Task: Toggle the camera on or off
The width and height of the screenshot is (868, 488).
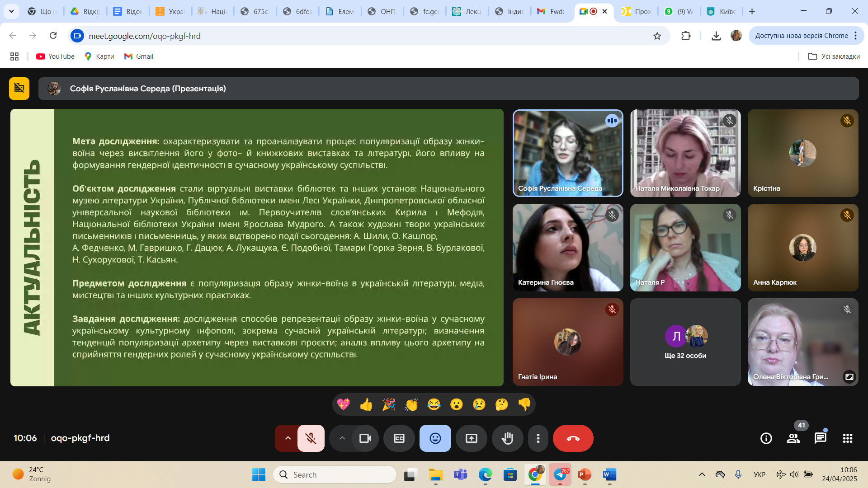Action: (365, 438)
